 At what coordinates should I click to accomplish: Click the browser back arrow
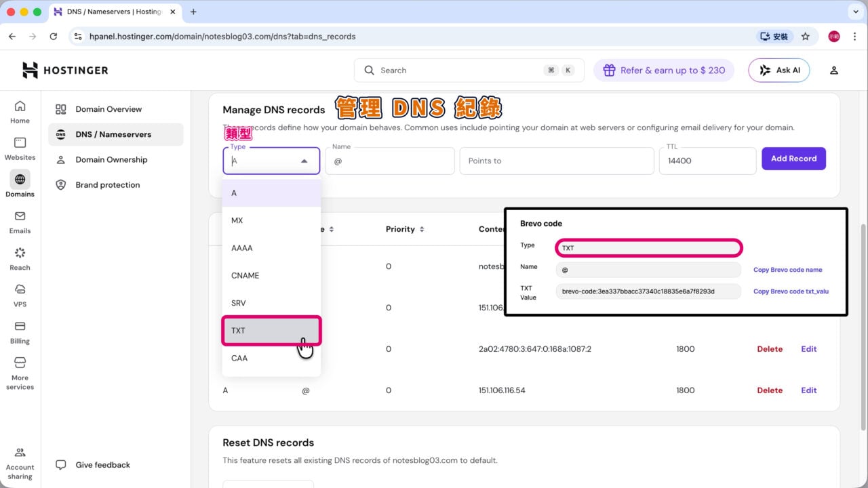[12, 37]
